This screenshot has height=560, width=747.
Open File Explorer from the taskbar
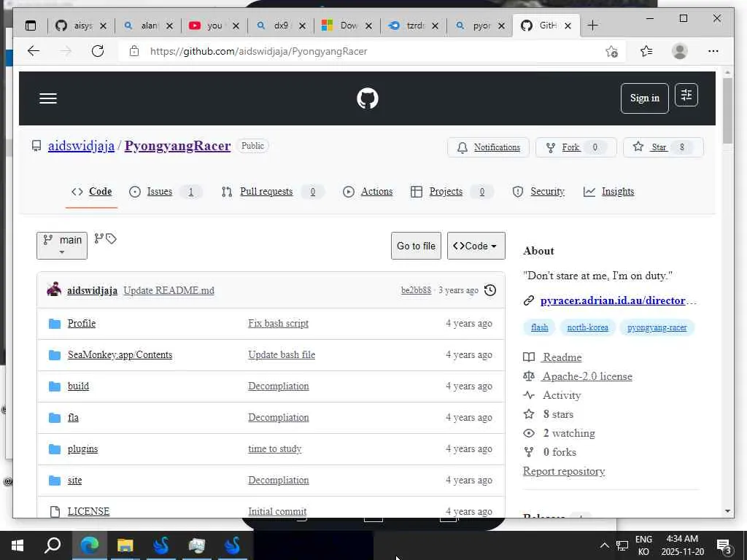(125, 545)
